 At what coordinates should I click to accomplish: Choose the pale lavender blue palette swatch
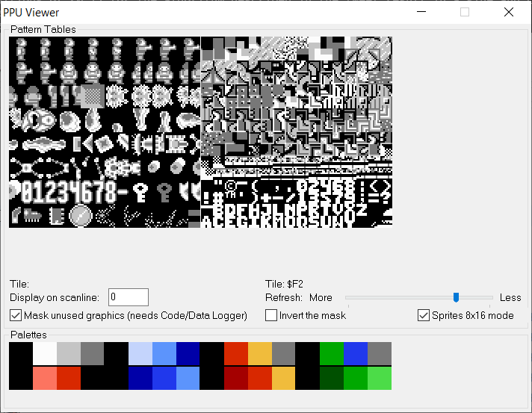pos(140,354)
